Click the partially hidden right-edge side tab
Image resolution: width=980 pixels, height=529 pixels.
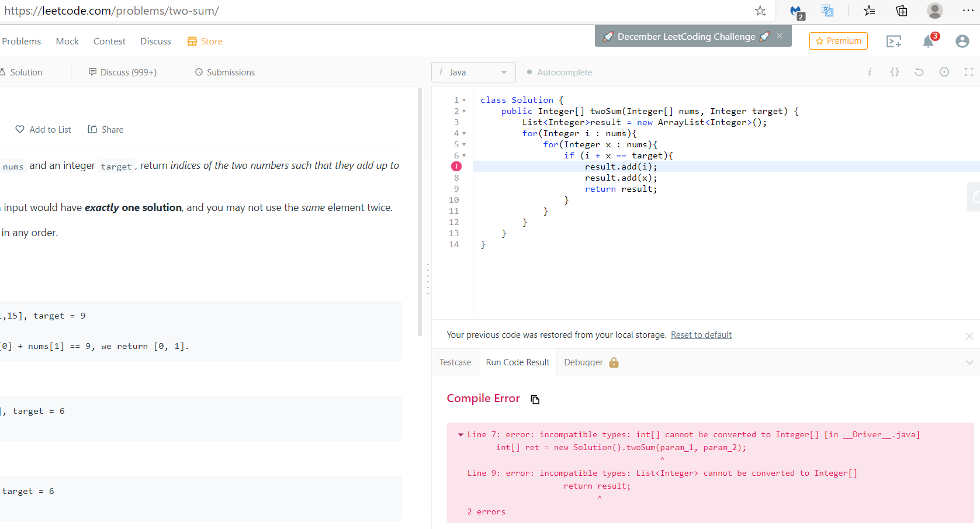point(974,197)
